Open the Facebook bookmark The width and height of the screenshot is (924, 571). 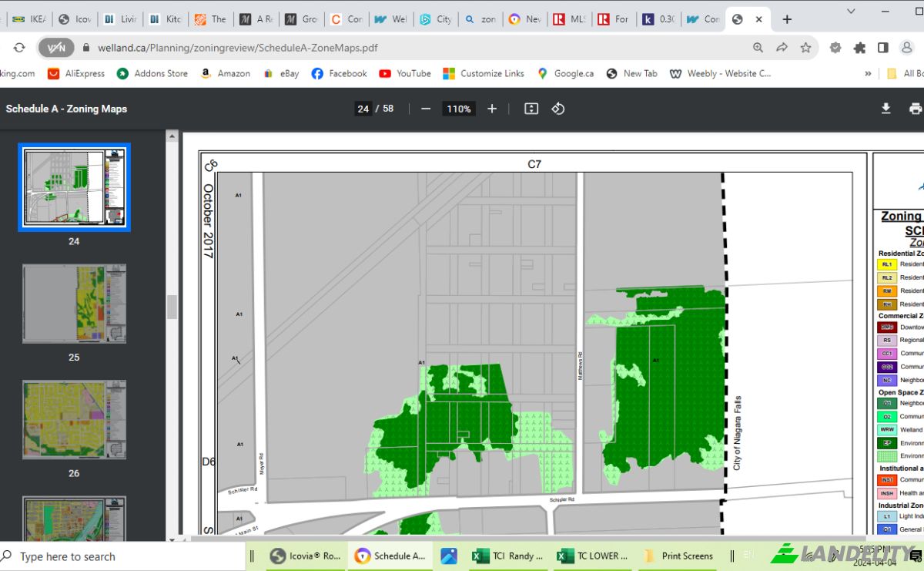tap(339, 74)
